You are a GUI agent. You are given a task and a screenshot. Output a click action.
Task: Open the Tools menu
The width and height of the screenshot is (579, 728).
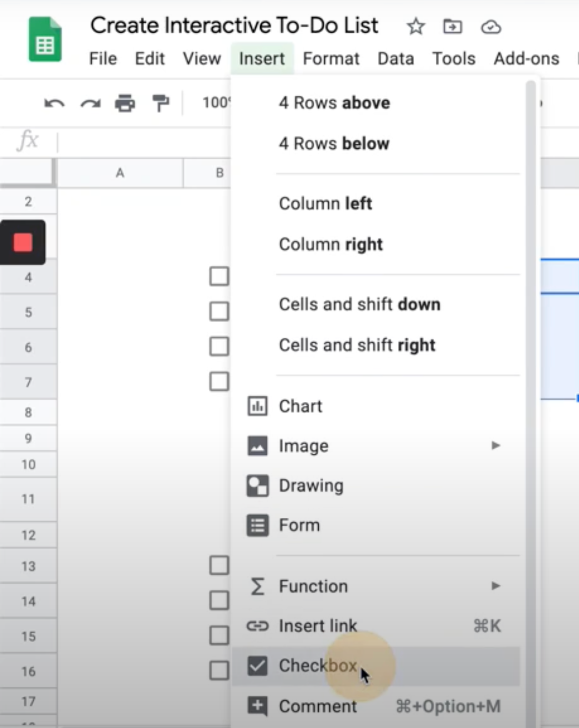[x=454, y=59]
